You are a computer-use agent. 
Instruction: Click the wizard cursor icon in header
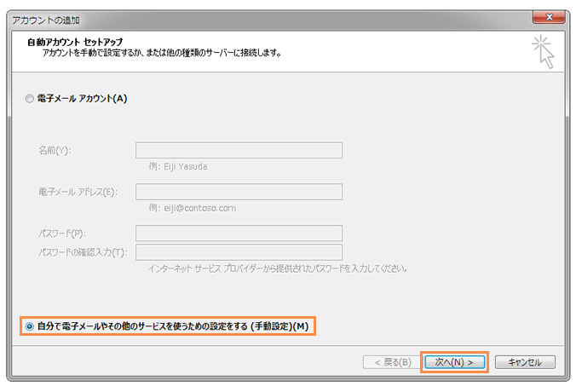[542, 50]
